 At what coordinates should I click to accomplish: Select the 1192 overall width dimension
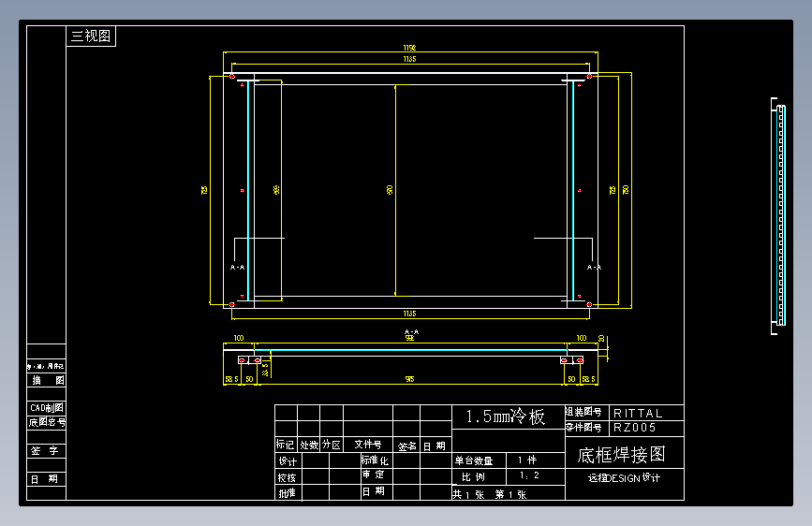(x=409, y=48)
